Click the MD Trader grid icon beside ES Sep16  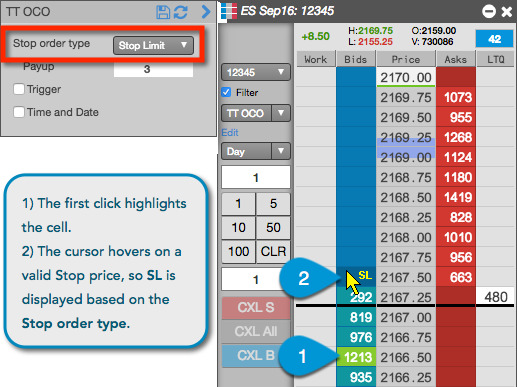(229, 11)
